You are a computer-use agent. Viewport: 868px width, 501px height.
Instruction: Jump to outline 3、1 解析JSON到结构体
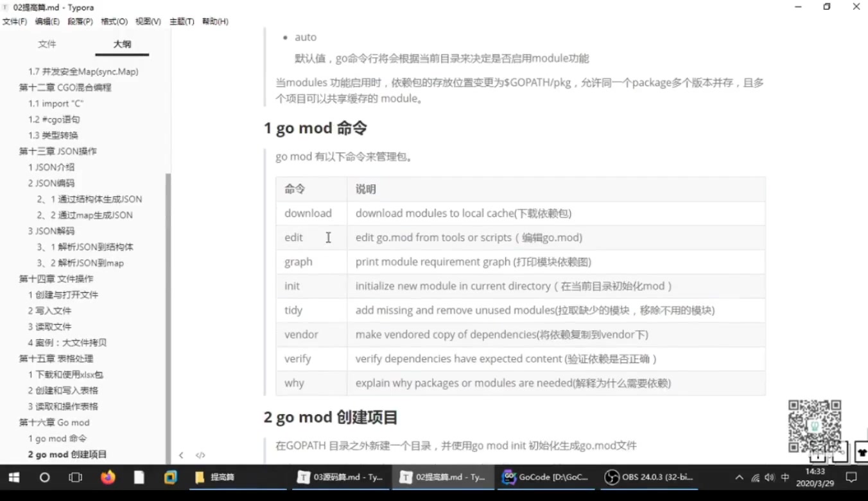click(85, 247)
